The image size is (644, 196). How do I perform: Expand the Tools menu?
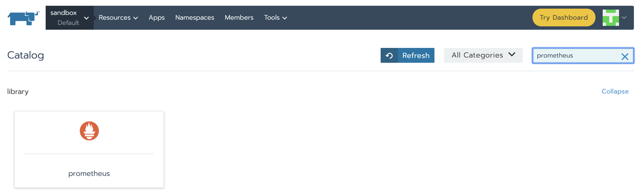[275, 18]
